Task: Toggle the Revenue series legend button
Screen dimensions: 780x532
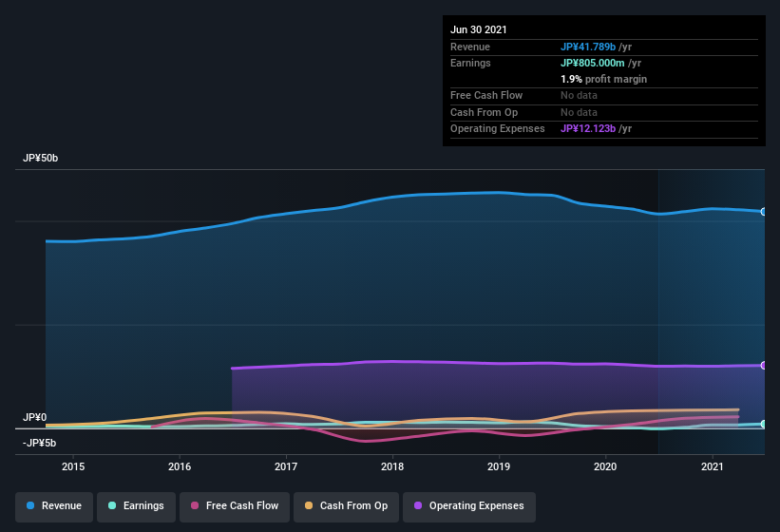Action: 54,506
